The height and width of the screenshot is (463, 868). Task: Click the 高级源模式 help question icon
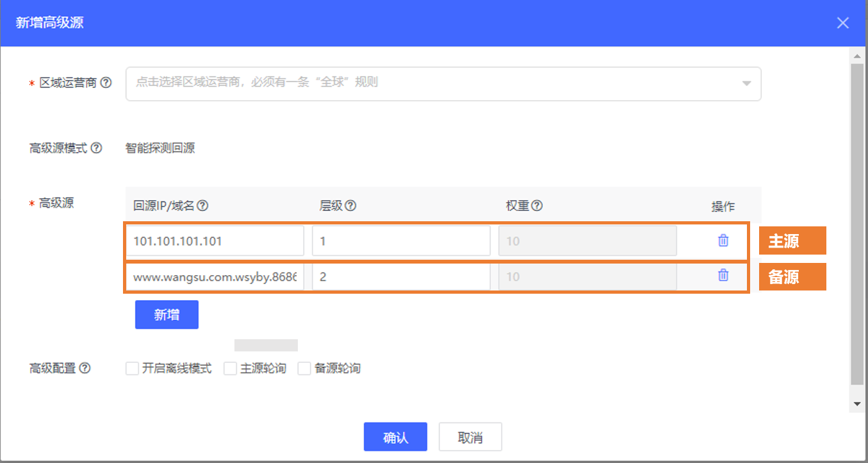pos(97,148)
